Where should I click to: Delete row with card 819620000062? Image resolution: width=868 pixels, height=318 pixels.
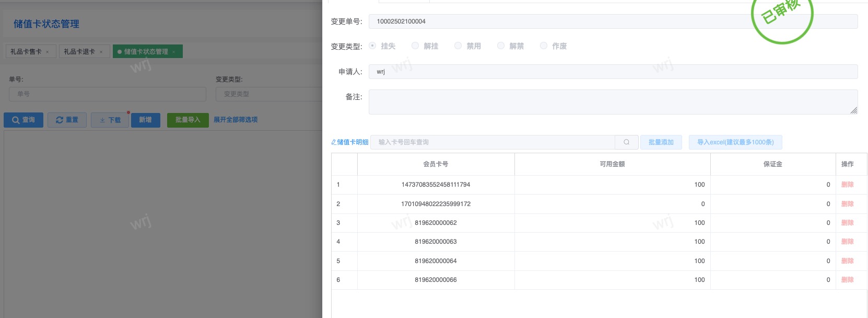(x=847, y=223)
